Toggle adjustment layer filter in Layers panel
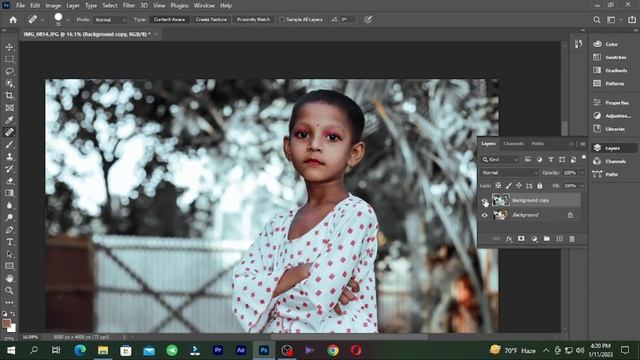Screen dimensions: 640x360 pyautogui.click(x=539, y=160)
